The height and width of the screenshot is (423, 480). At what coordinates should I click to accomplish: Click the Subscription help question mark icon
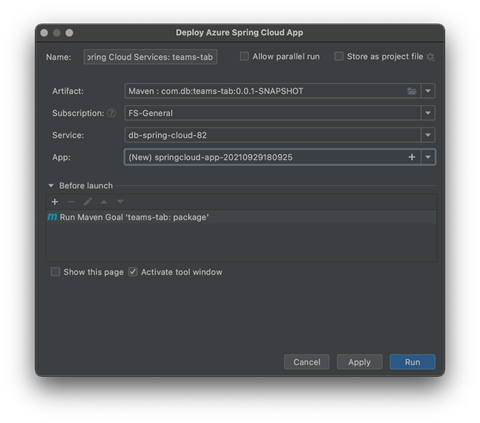coord(112,113)
